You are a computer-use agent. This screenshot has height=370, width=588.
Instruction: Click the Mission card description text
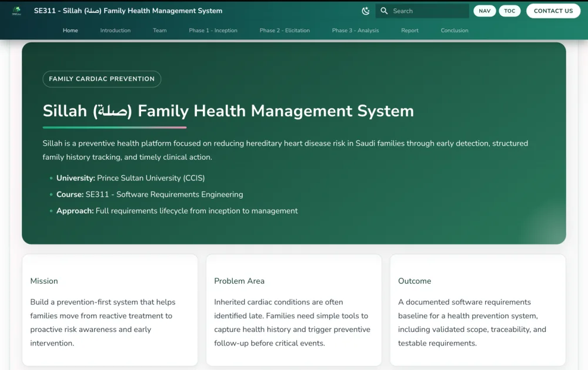103,323
